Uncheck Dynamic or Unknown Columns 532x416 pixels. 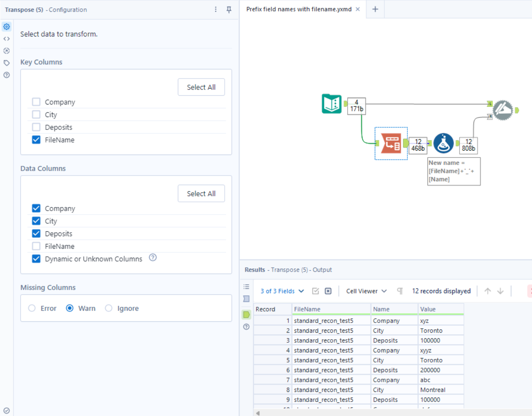pyautogui.click(x=36, y=258)
